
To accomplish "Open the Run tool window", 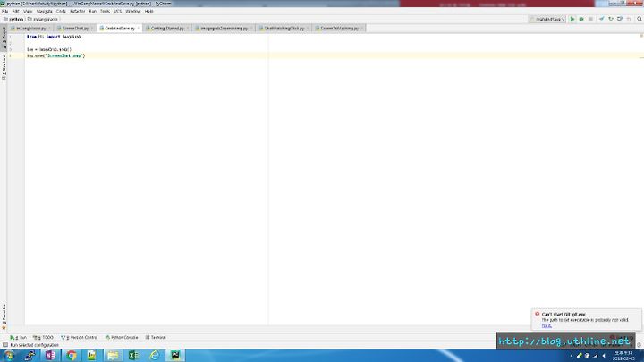I will coord(18,337).
